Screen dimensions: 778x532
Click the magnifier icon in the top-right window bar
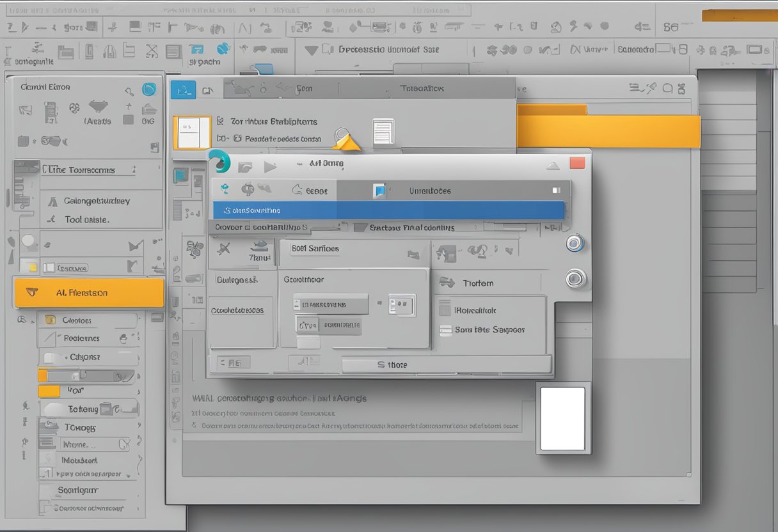click(x=668, y=89)
